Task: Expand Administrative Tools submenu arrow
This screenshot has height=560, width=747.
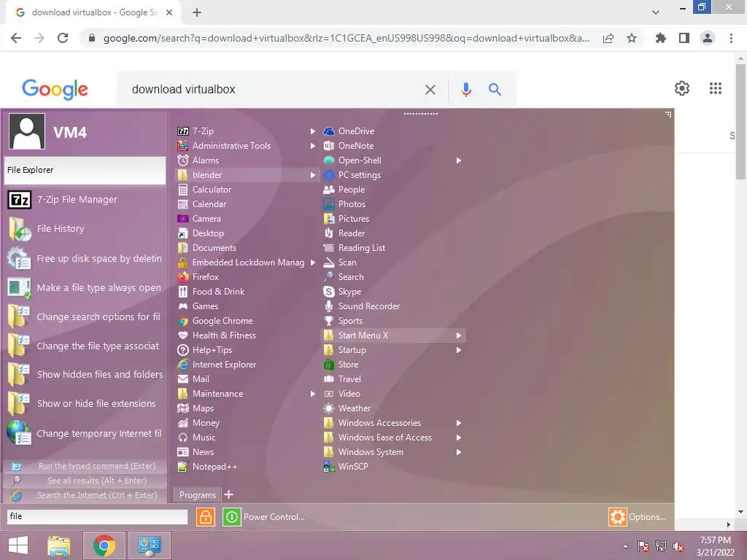Action: [x=312, y=146]
